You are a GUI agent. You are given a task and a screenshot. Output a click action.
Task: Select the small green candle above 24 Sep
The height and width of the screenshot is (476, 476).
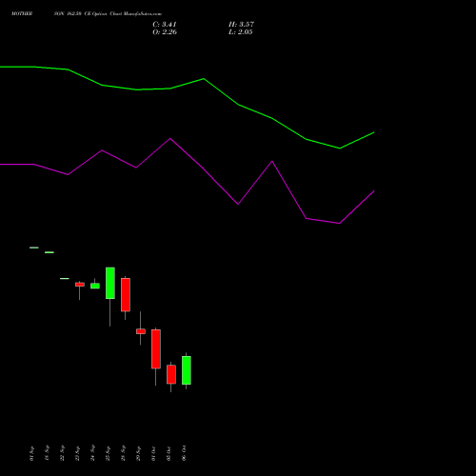[x=95, y=286]
